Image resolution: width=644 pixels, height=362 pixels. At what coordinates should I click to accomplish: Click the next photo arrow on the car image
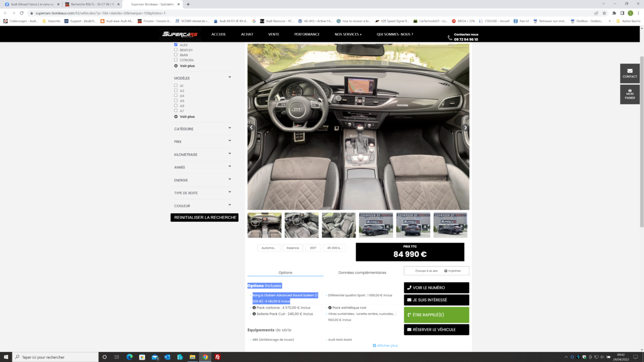465,128
